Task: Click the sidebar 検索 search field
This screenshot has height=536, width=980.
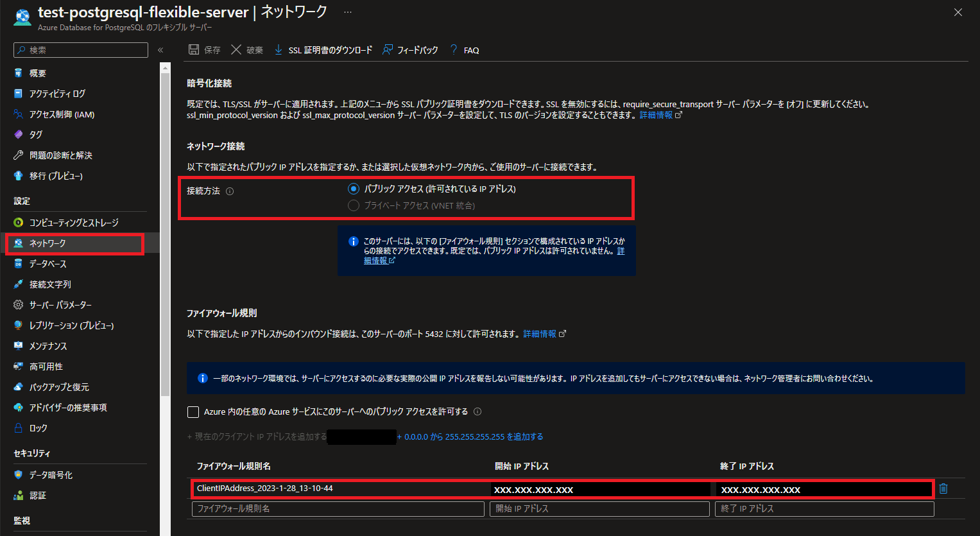Action: click(x=81, y=50)
